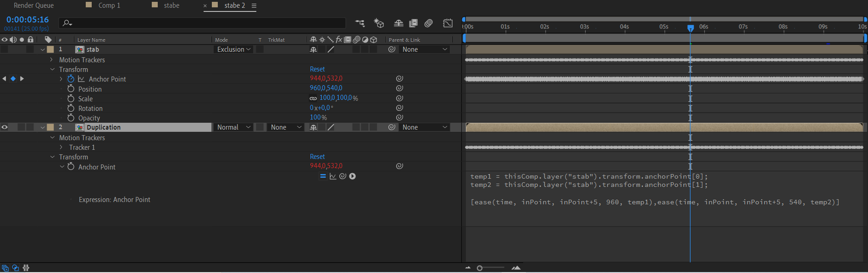This screenshot has width=868, height=273.
Task: Toggle the Scale constrain proportions link
Action: coord(313,98)
